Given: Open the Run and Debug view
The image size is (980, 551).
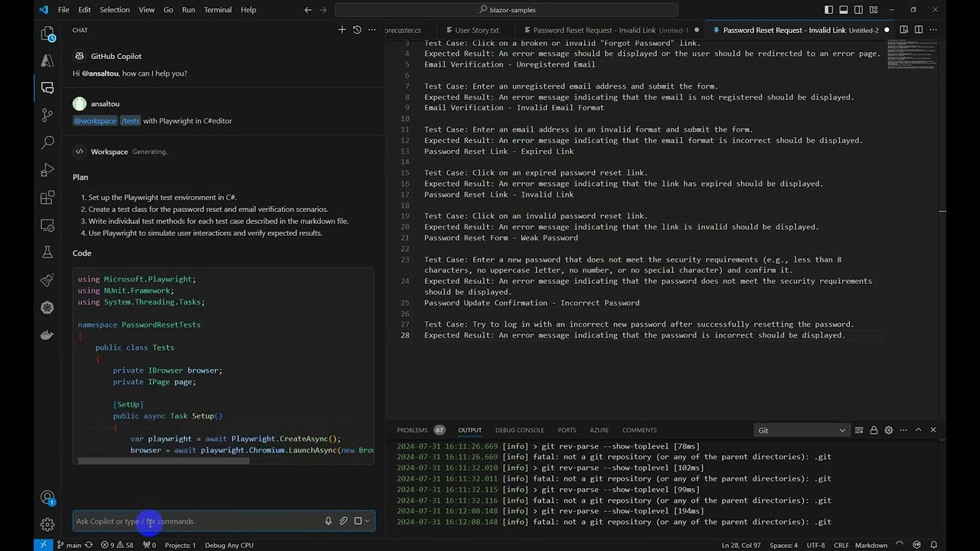Looking at the screenshot, I should click(x=47, y=170).
